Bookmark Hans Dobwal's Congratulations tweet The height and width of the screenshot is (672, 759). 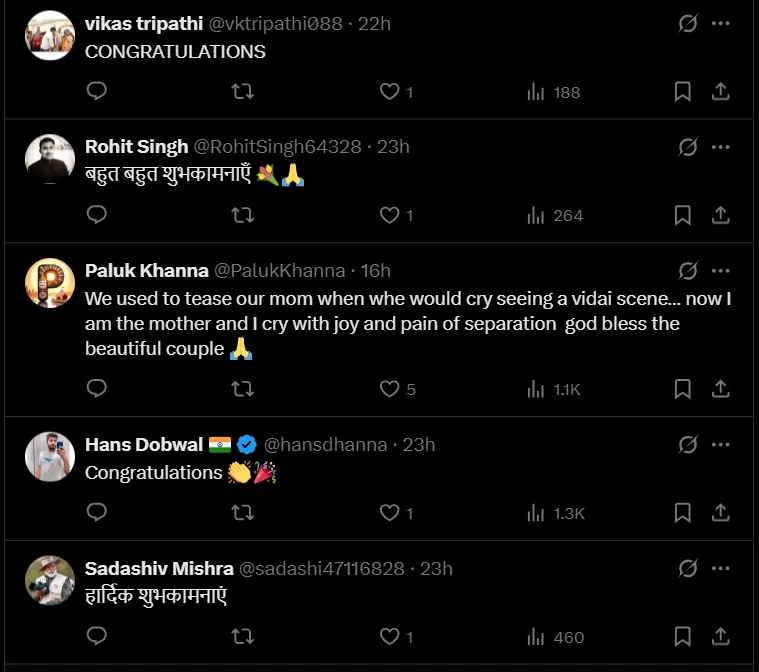pyautogui.click(x=682, y=513)
